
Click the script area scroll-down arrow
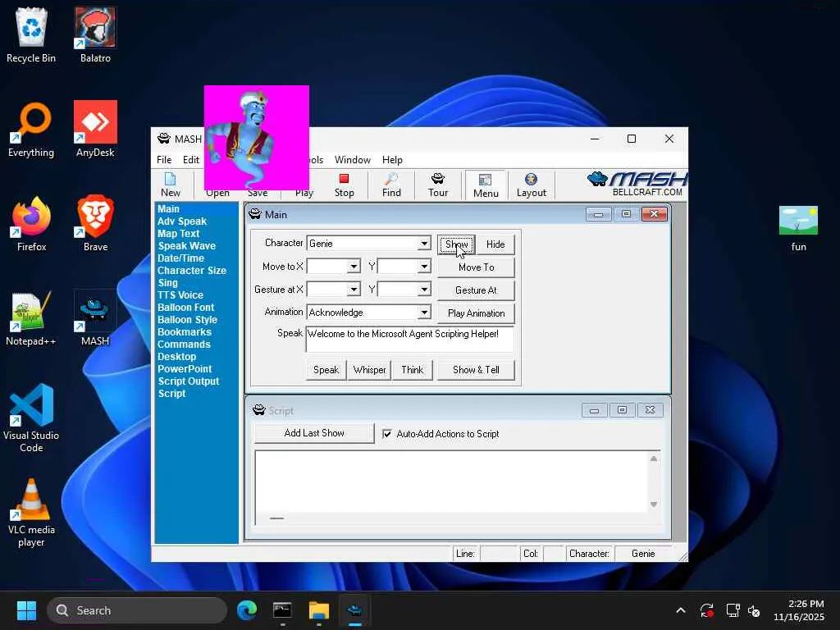click(x=654, y=504)
